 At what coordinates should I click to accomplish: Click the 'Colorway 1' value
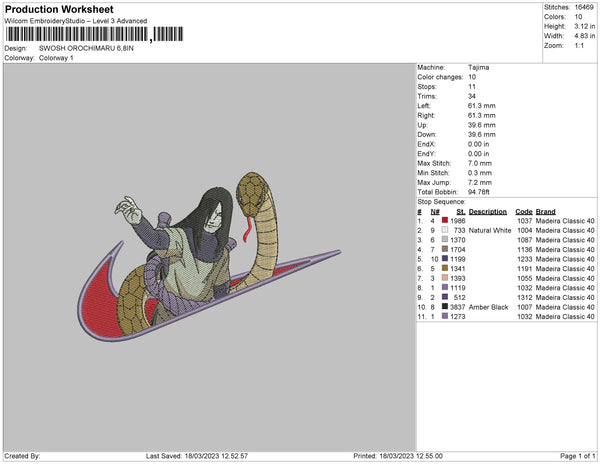(x=56, y=58)
